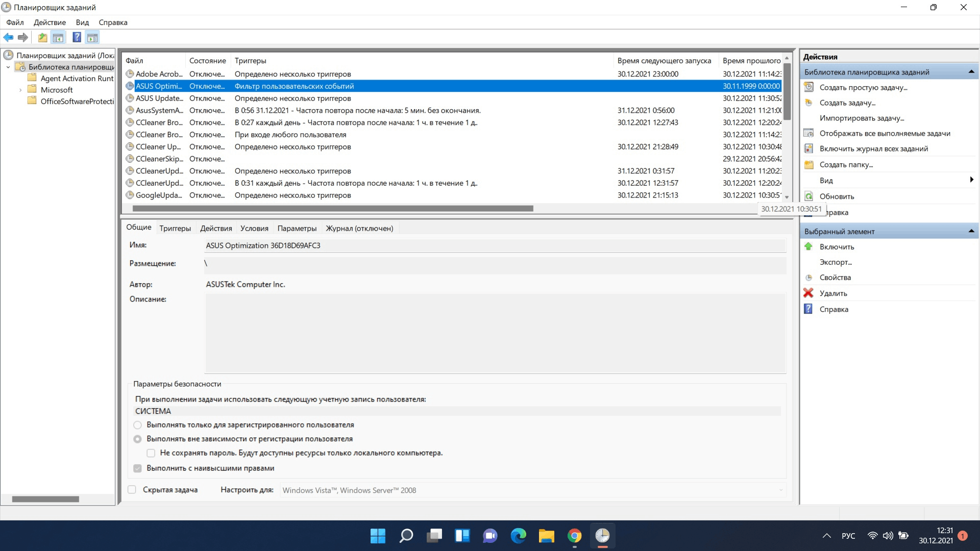Click the Создать папку folder icon

click(808, 164)
